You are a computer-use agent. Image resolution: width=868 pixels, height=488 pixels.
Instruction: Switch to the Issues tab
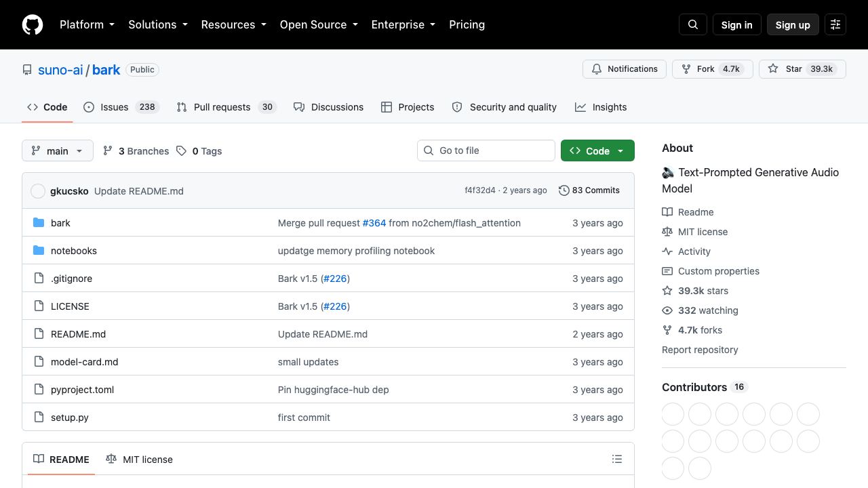tap(121, 107)
